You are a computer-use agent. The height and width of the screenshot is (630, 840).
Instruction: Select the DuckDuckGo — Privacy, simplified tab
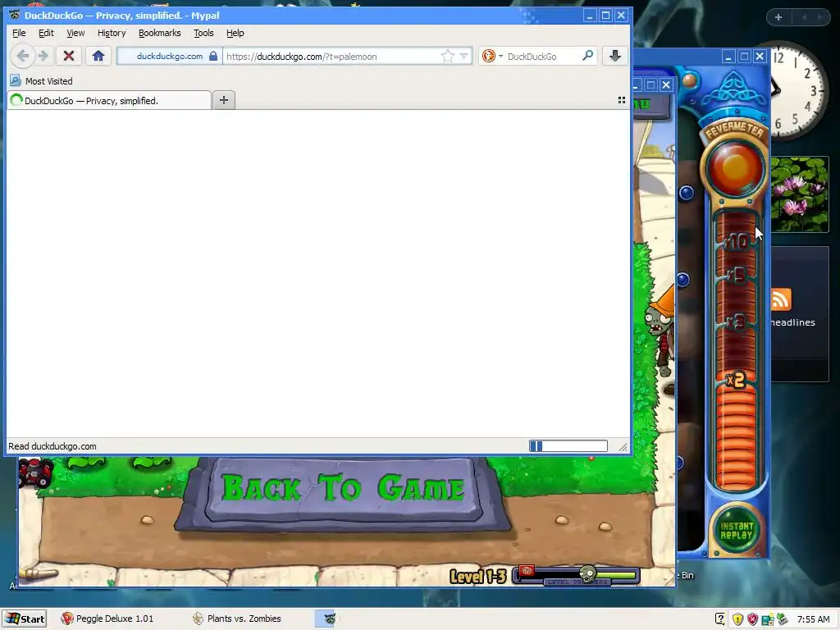[109, 100]
